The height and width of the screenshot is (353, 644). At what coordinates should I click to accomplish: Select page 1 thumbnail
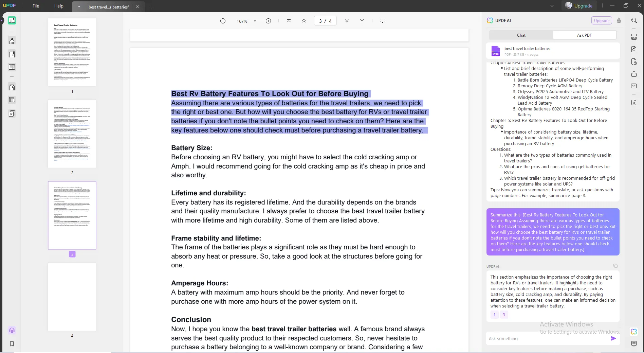[72, 52]
